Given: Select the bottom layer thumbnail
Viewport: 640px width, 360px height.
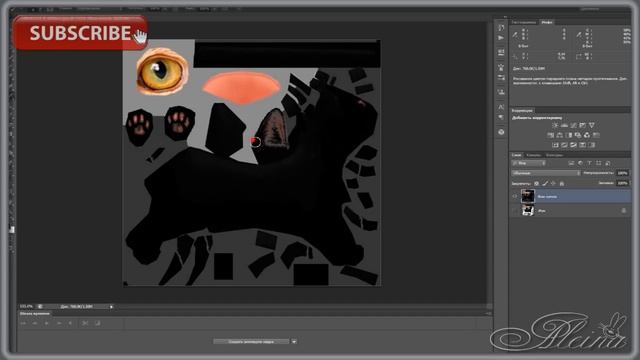Looking at the screenshot, I should 528,211.
